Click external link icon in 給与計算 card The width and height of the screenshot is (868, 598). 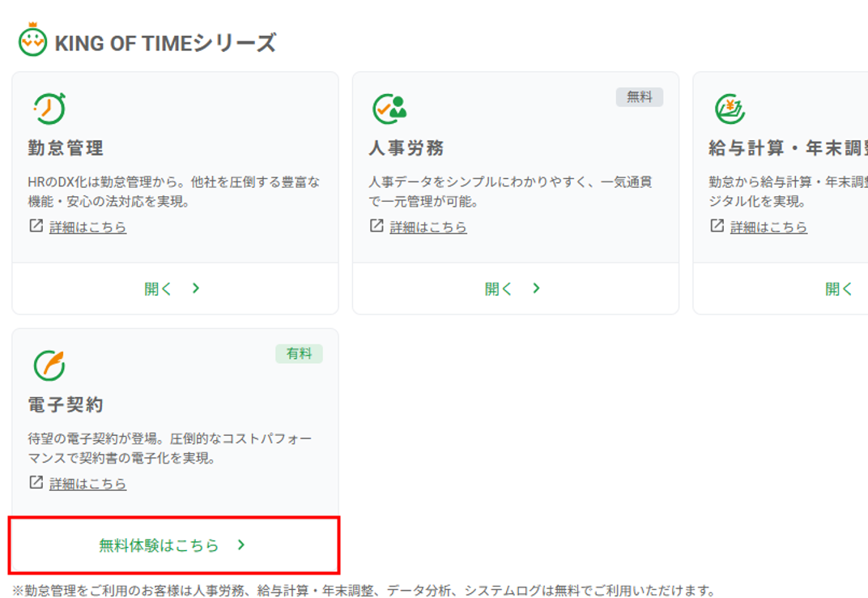(x=717, y=226)
